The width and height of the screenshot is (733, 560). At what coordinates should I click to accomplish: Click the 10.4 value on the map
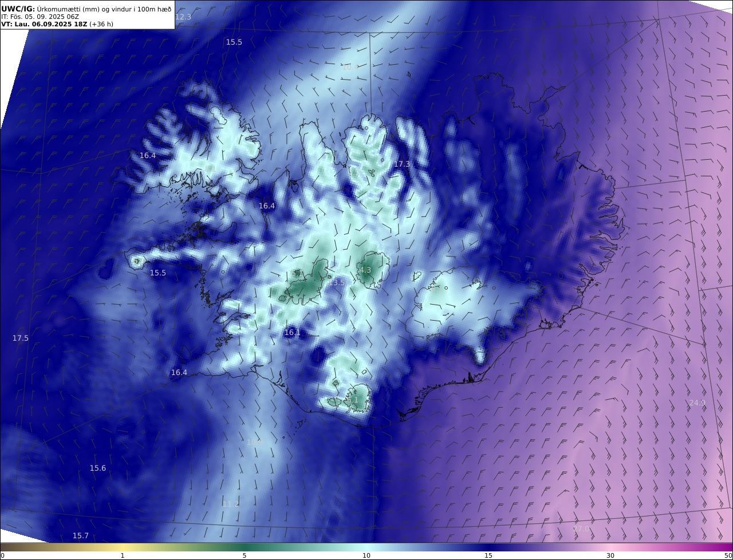350,68
